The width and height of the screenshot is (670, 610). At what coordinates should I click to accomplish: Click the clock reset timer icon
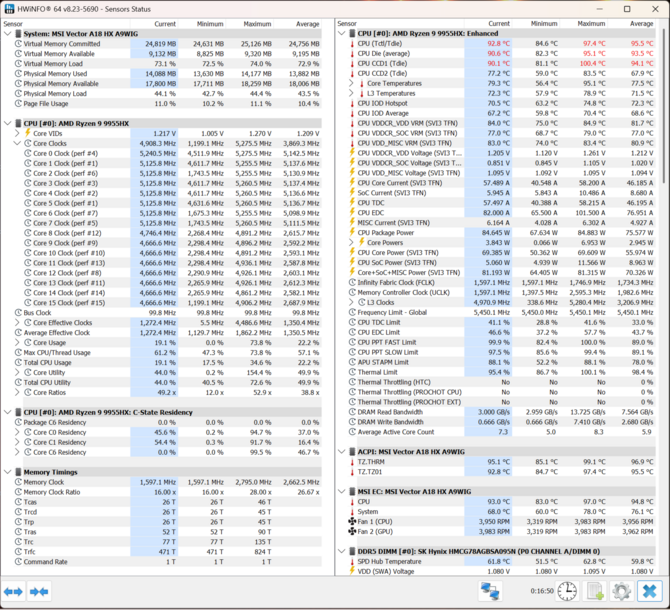point(567,592)
